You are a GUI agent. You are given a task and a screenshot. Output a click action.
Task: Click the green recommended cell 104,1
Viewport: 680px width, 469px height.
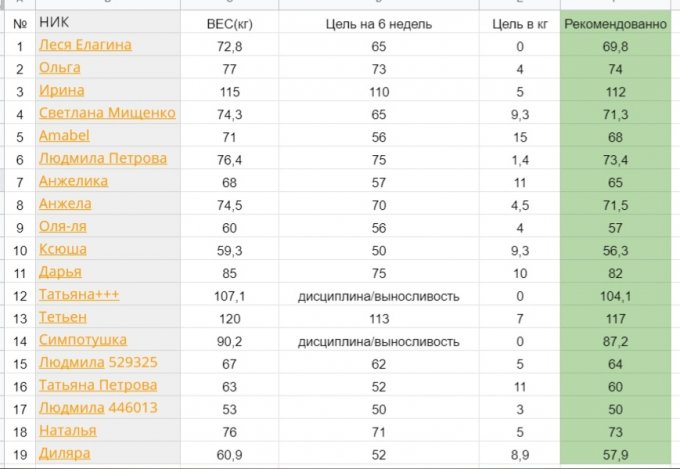[x=615, y=295]
